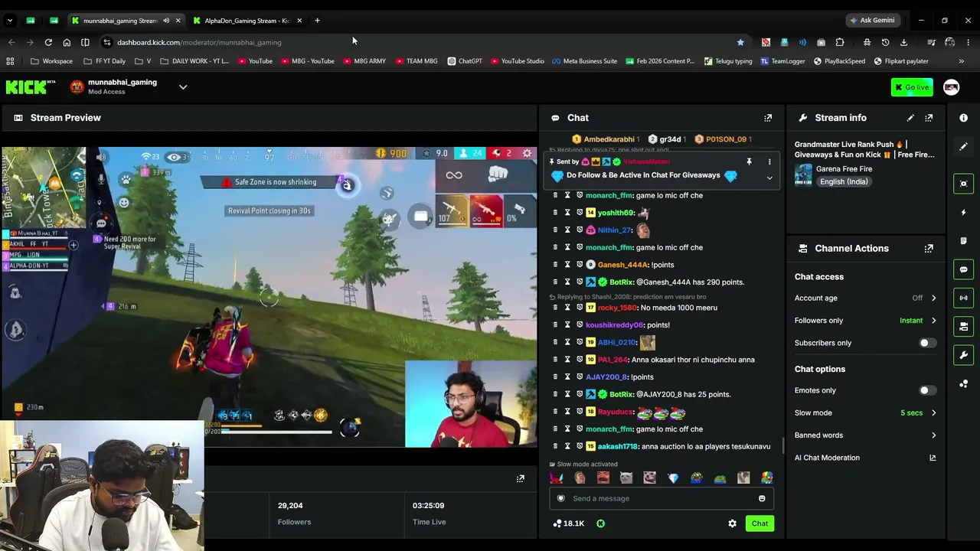Ban koushikreddy06 using the shield icon
The height and width of the screenshot is (551, 980).
[580, 325]
